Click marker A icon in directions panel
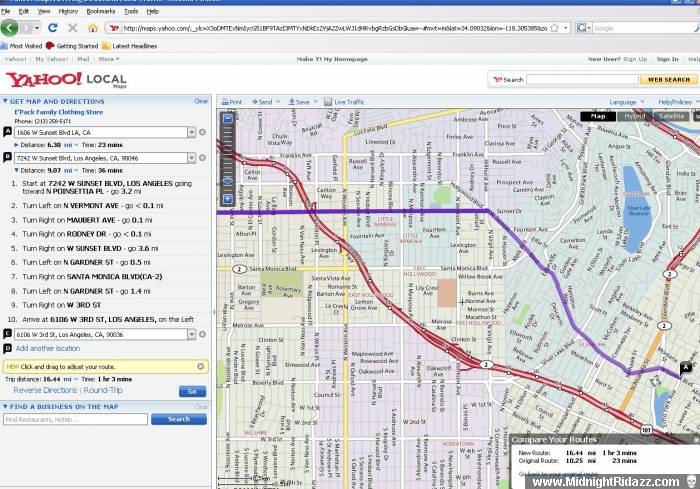This screenshot has height=489, width=700. point(7,132)
